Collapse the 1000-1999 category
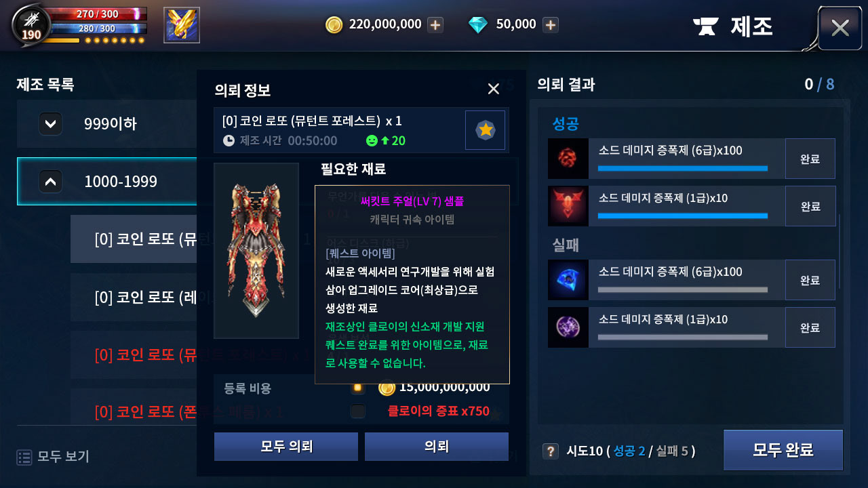Image resolution: width=868 pixels, height=488 pixels. [51, 181]
